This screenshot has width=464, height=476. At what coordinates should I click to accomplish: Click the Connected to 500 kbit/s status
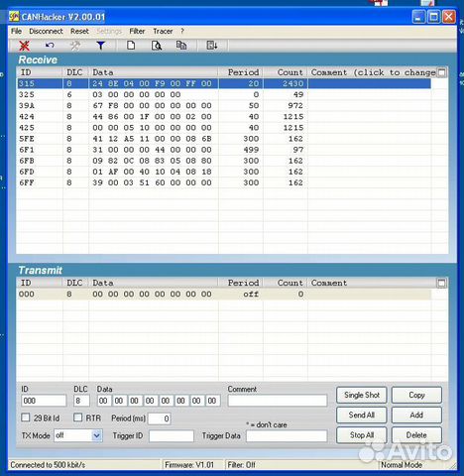point(48,465)
